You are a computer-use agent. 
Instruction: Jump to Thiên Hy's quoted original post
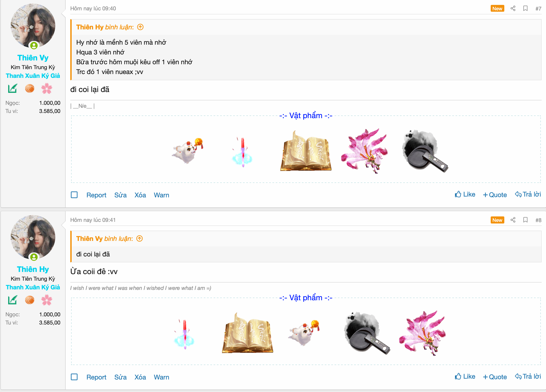tap(140, 27)
